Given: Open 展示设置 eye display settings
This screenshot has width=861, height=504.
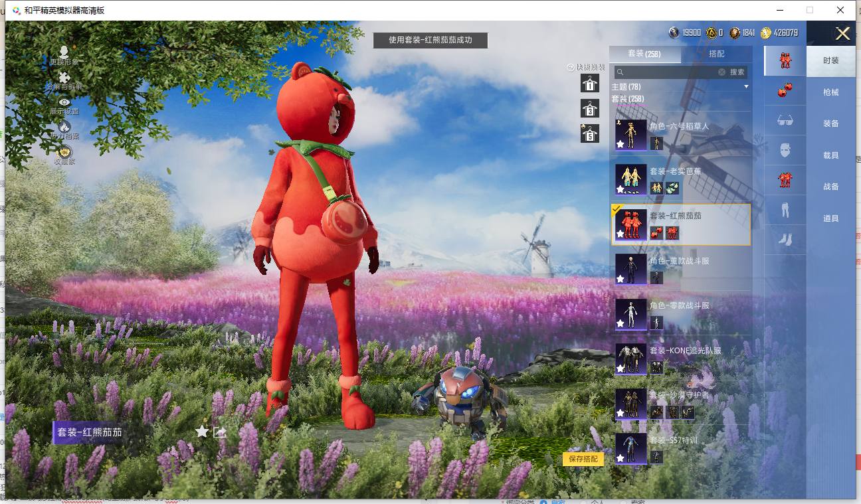Looking at the screenshot, I should [x=64, y=102].
